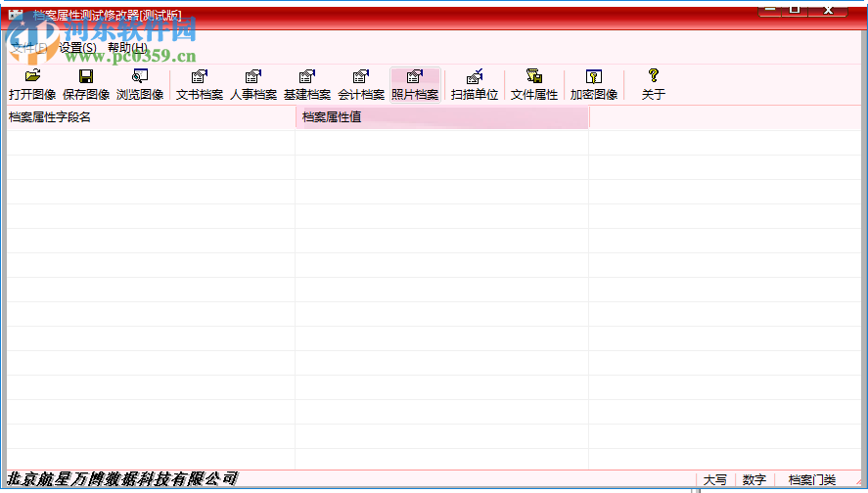
Task: Browse images via 浏览图像 icon
Action: tap(140, 85)
